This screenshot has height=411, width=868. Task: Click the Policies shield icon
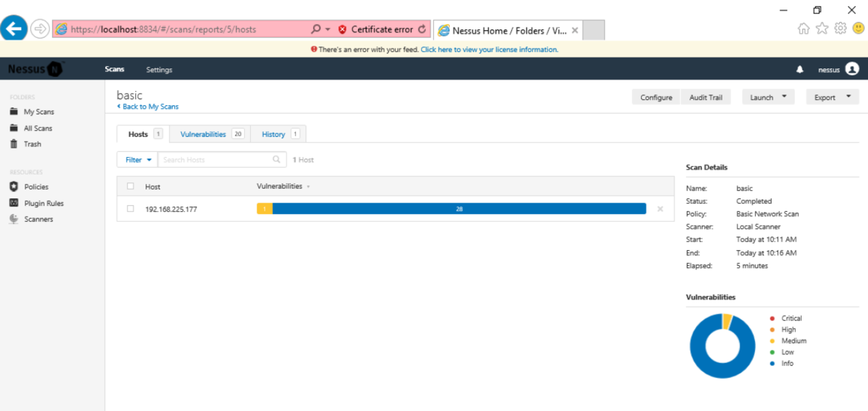tap(14, 187)
